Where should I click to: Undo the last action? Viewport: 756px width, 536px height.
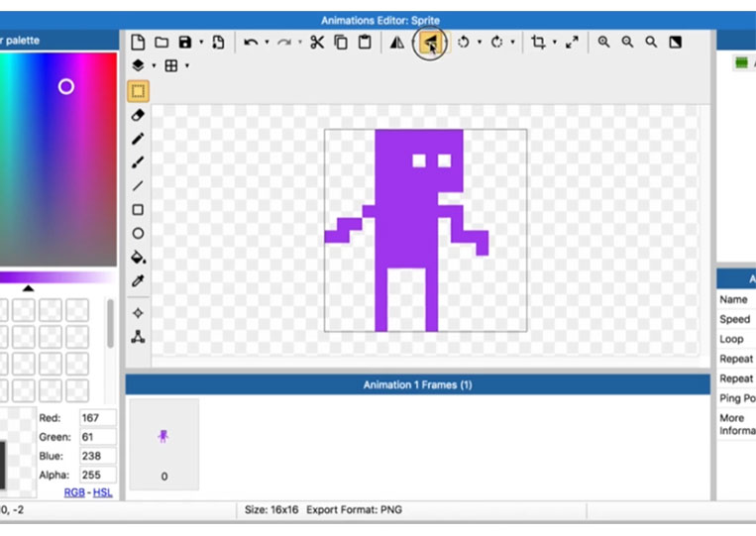tap(251, 43)
